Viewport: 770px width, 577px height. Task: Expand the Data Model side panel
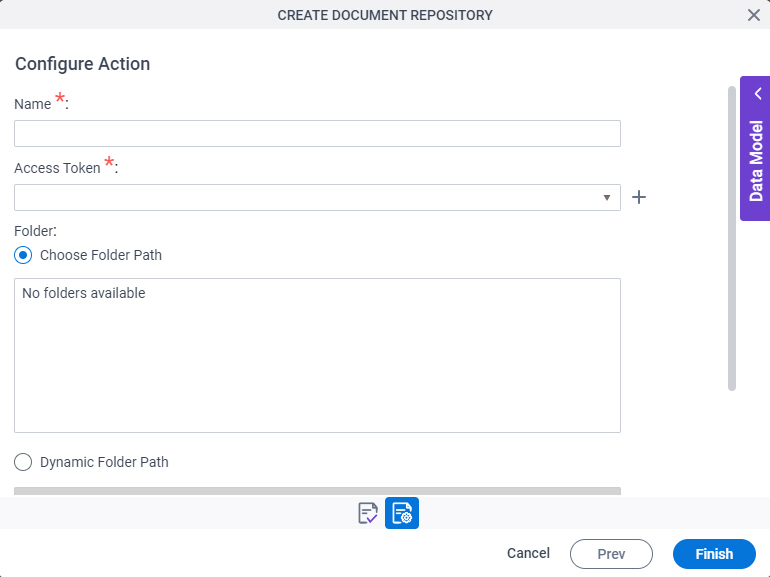(x=755, y=148)
